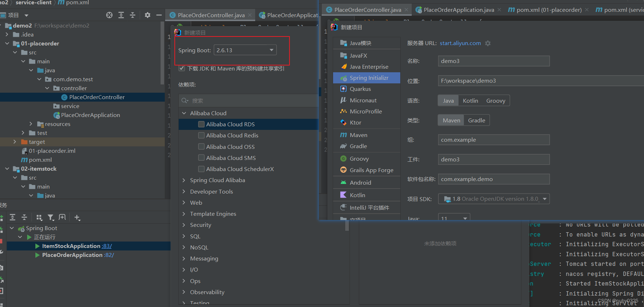This screenshot has height=307, width=644.
Task: Click collapse all icon in project toolbar
Action: 133,15
